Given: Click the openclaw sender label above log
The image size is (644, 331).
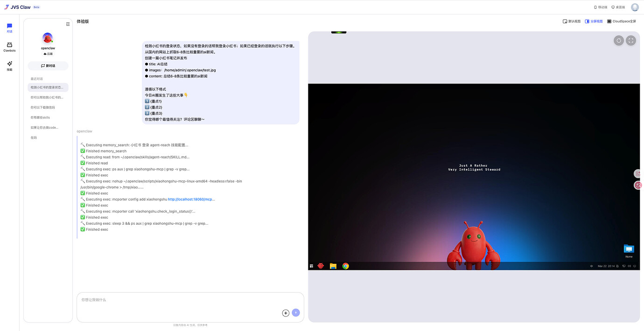Looking at the screenshot, I should pyautogui.click(x=84, y=131).
